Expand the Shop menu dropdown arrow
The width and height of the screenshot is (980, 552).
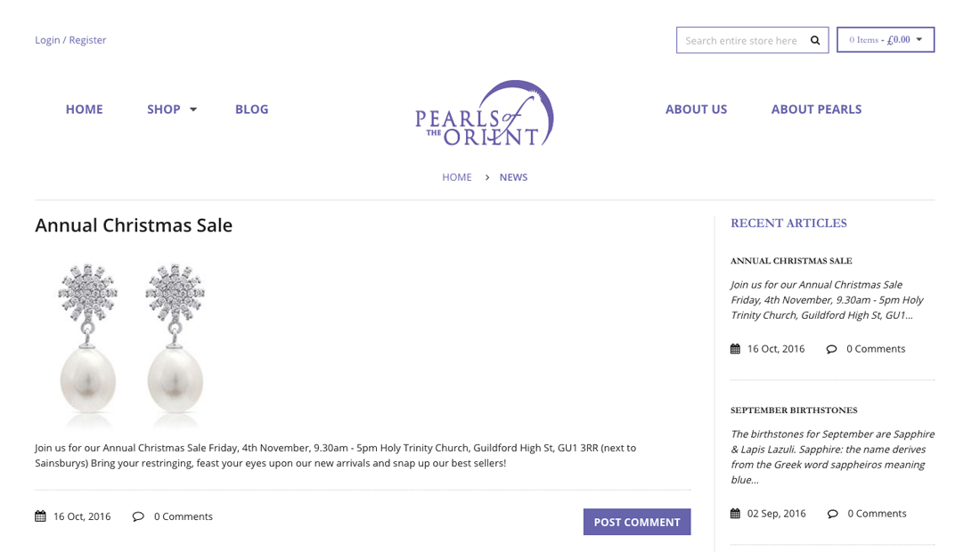tap(193, 110)
